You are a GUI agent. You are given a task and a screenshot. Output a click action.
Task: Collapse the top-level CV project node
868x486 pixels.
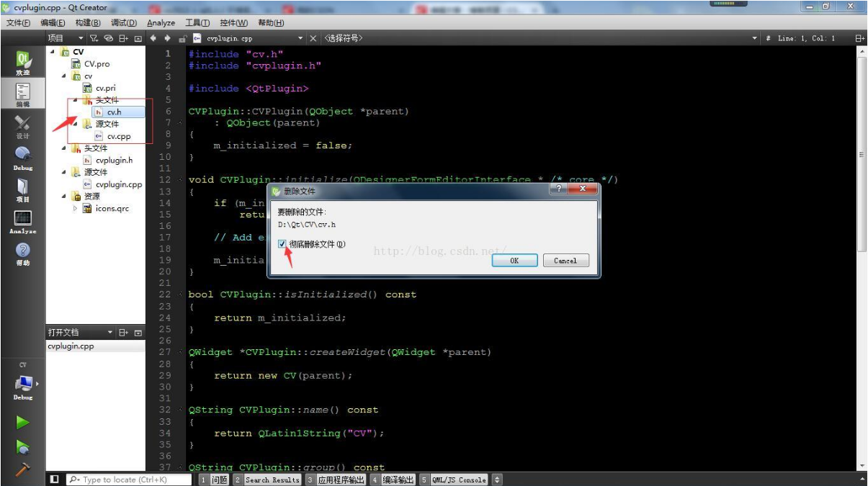pos(53,52)
